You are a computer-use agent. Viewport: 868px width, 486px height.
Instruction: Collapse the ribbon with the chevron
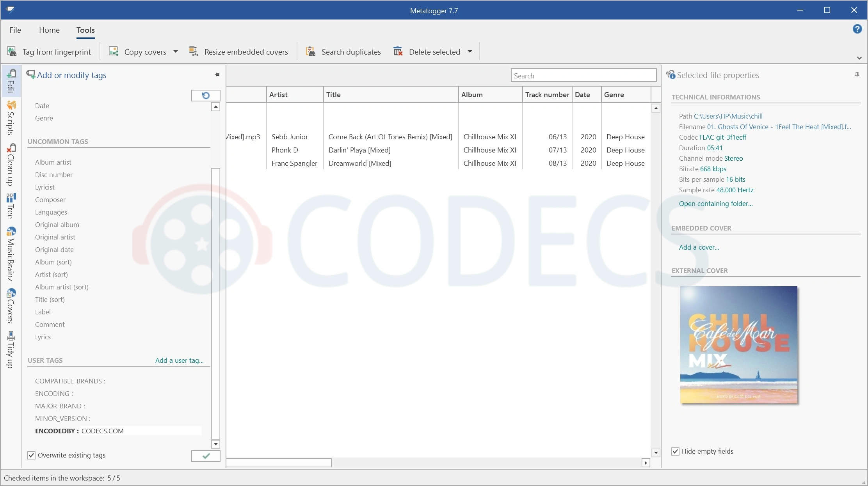click(x=859, y=58)
